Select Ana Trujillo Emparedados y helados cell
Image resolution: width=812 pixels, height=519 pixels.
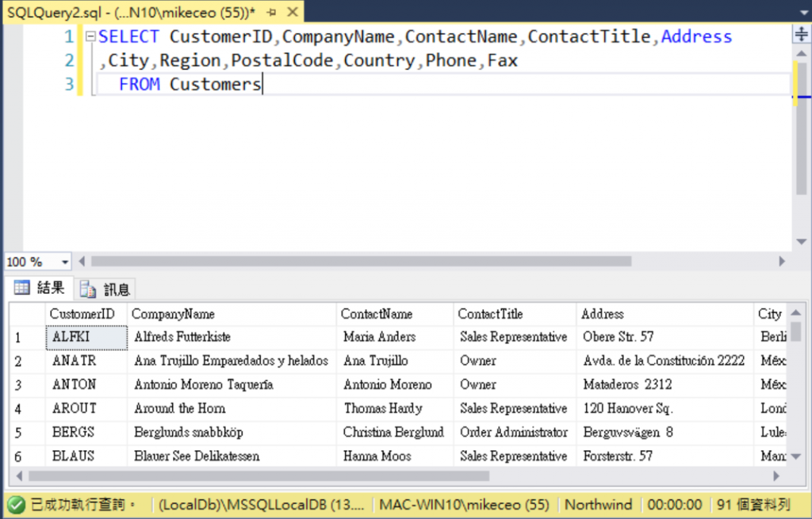[232, 361]
